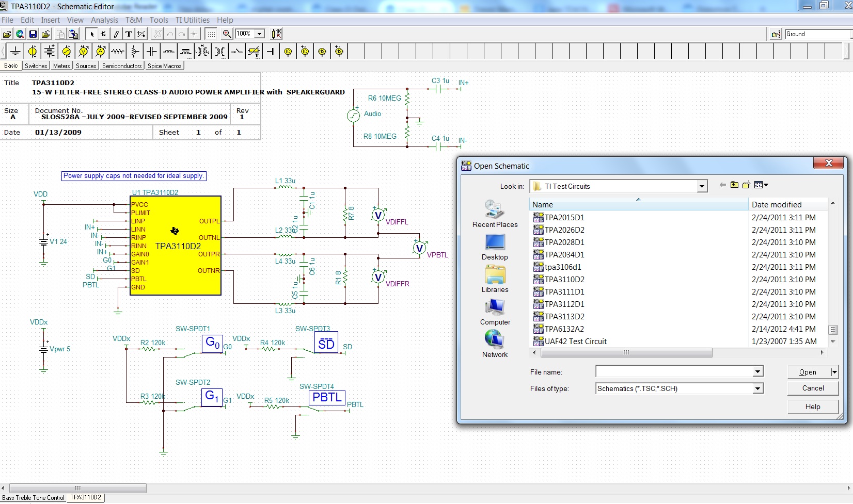Screen dimensions: 853x504
Task: Place a resistor component
Action: pyautogui.click(x=118, y=51)
